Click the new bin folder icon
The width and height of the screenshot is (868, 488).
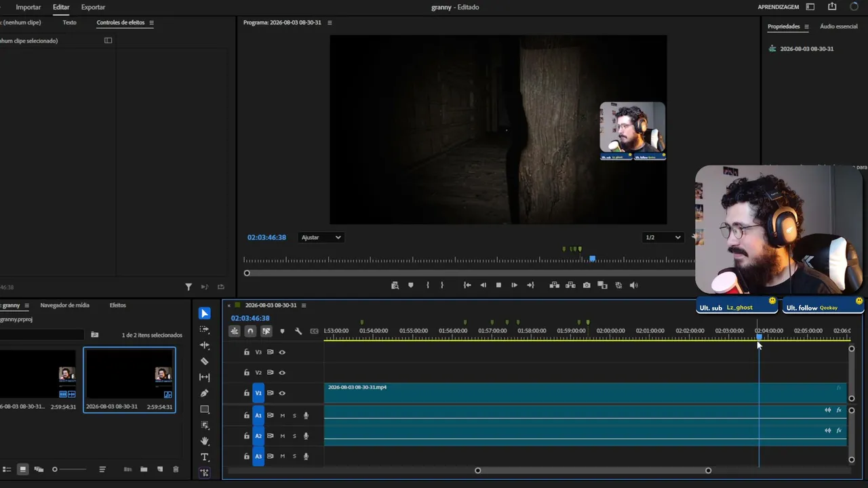coord(144,469)
